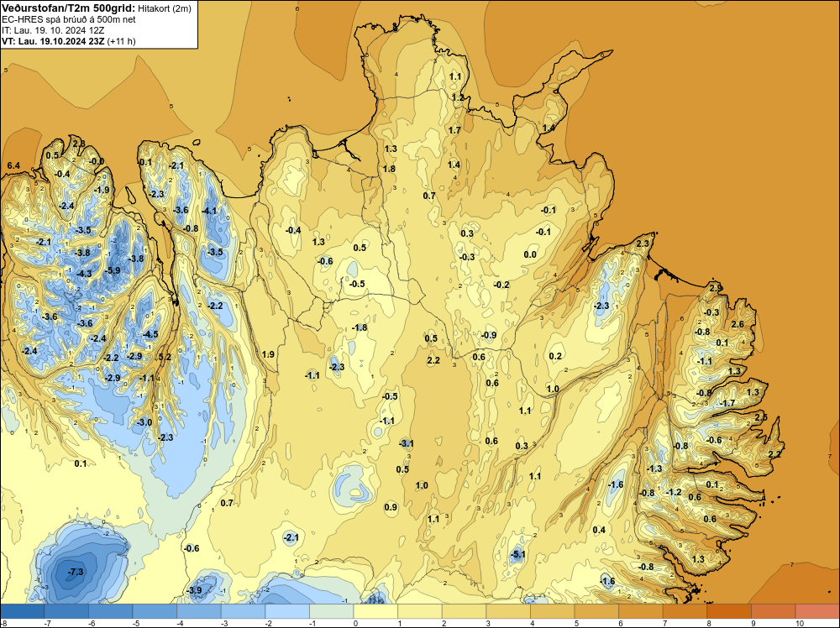
Task: Click the -0.9 temperature value
Action: pos(489,335)
